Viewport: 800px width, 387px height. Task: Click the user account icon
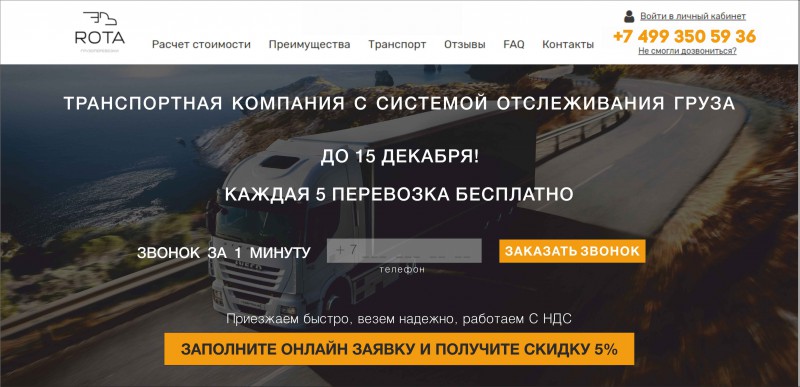[x=629, y=16]
